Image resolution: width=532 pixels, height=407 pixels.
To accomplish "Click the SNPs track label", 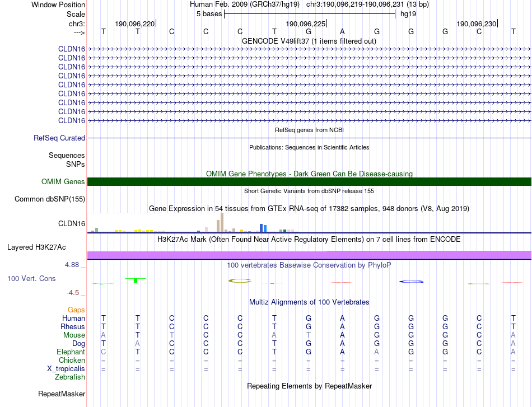I will [76, 164].
